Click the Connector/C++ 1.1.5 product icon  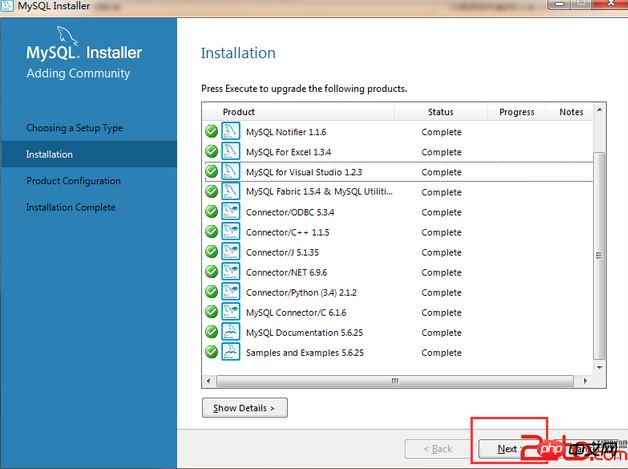231,231
